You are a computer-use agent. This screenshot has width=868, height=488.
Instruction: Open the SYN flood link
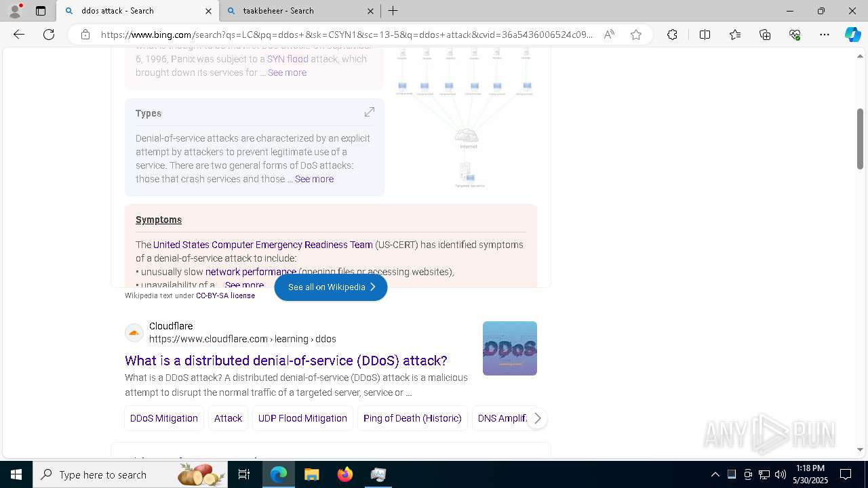tap(288, 59)
